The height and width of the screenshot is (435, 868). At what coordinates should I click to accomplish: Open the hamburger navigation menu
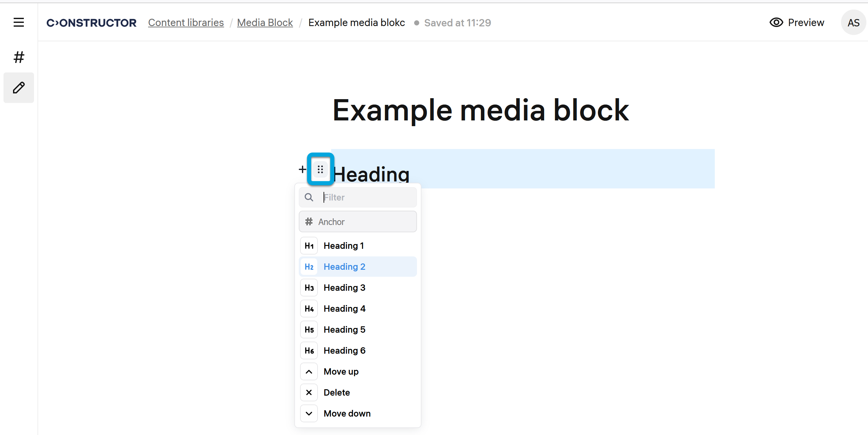click(18, 23)
